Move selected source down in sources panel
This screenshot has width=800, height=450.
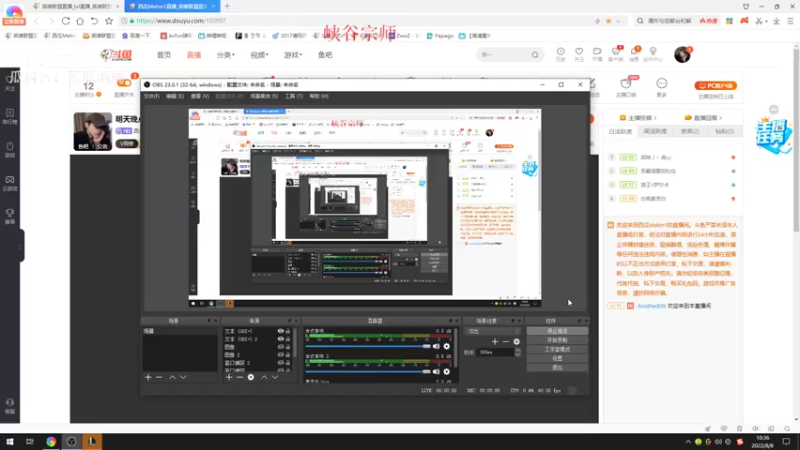[x=275, y=378]
